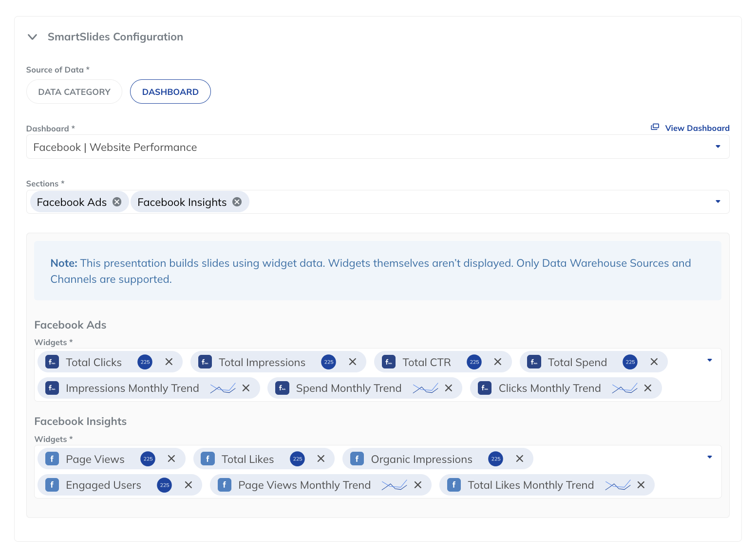The image size is (756, 552).
Task: Click the Total Spend widget label
Action: coord(577,362)
